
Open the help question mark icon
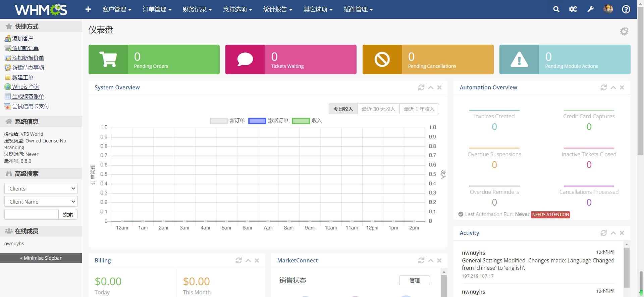coord(626,9)
